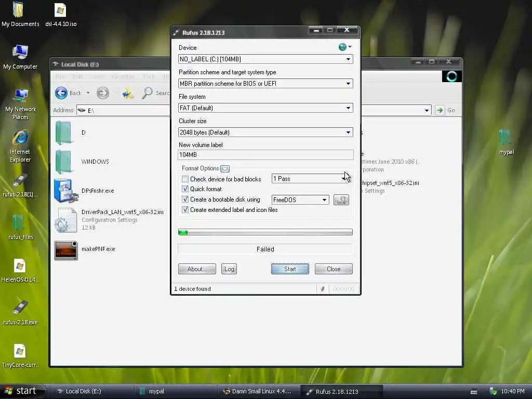Open the Device dropdown
Screen dimensions: 532x399
click(265, 59)
